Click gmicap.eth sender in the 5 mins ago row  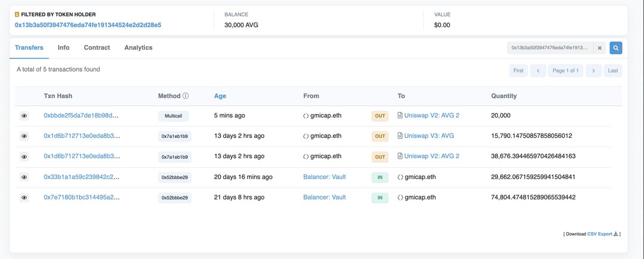click(326, 115)
